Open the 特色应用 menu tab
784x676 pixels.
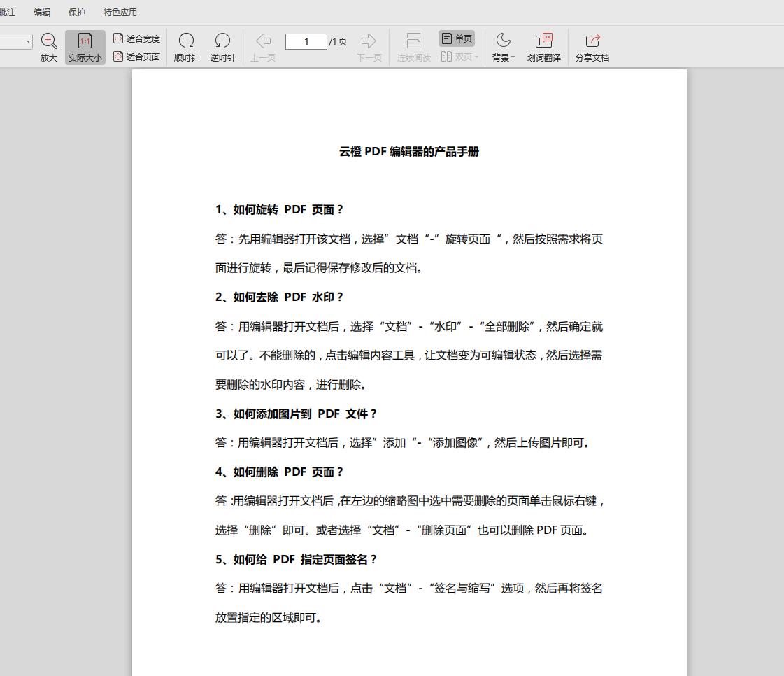point(120,13)
